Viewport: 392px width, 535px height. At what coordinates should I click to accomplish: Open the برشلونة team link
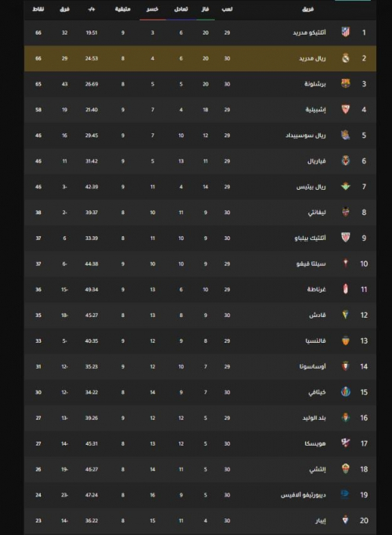[315, 84]
